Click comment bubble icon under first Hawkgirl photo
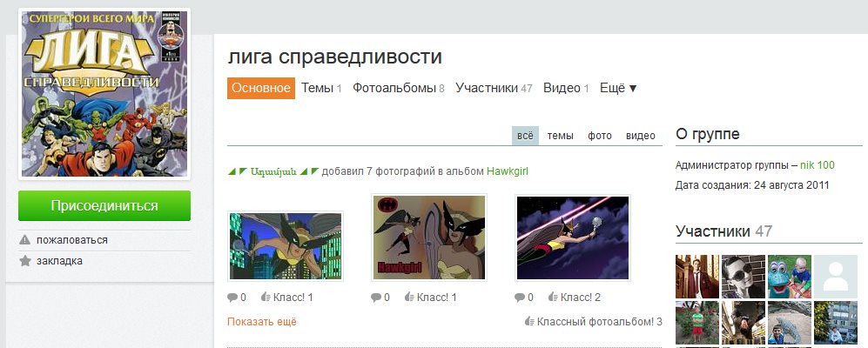The width and height of the screenshot is (868, 348). (232, 298)
